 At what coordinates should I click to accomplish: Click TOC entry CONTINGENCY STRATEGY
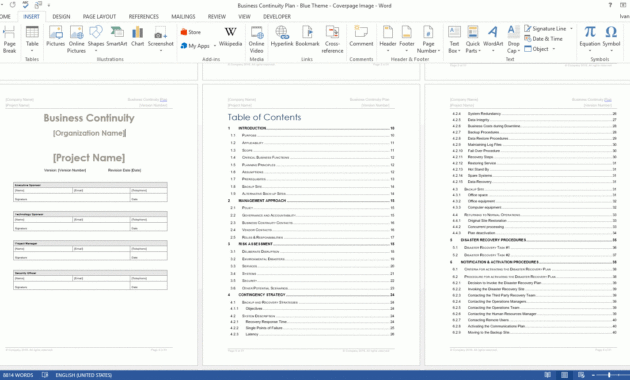tap(311, 294)
